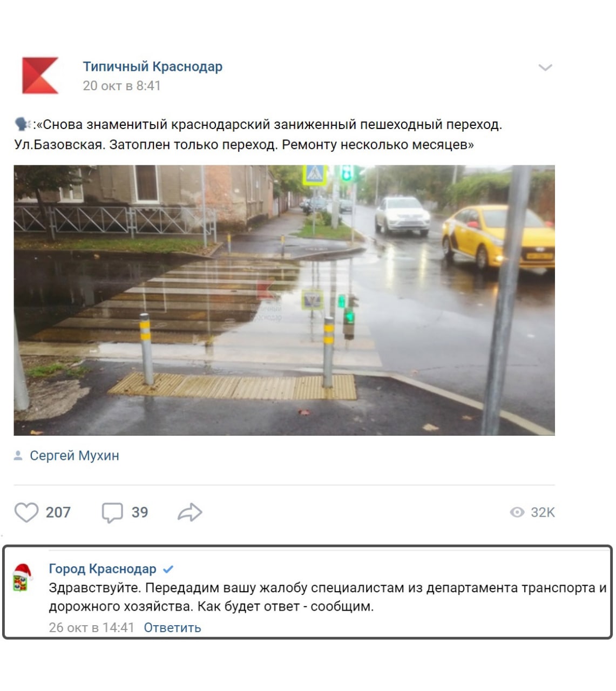Click the views eye icon

pyautogui.click(x=517, y=512)
